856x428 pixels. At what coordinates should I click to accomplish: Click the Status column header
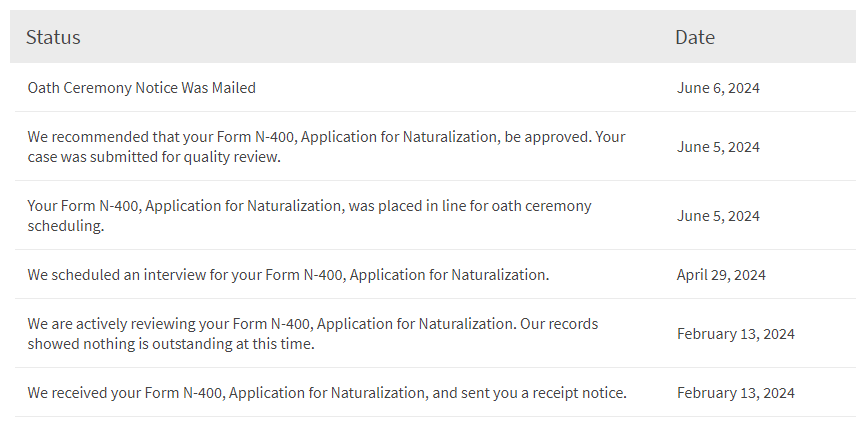click(x=53, y=37)
